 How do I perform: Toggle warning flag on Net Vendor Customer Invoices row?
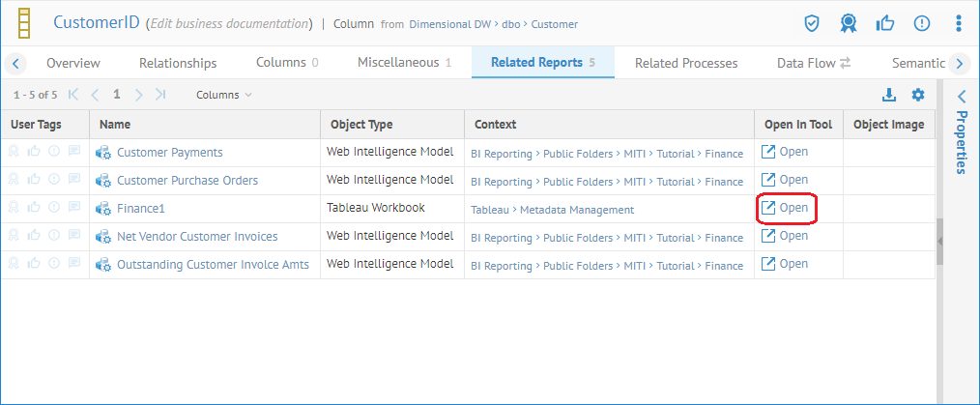coord(54,237)
